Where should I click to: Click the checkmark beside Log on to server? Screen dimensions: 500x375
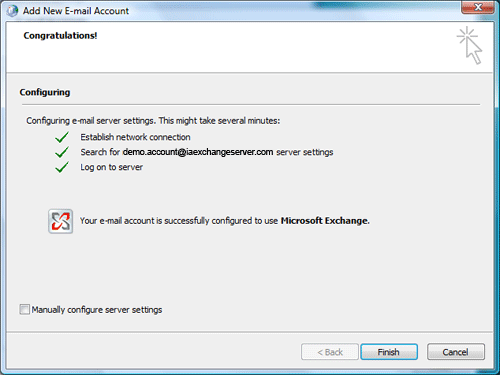click(62, 167)
